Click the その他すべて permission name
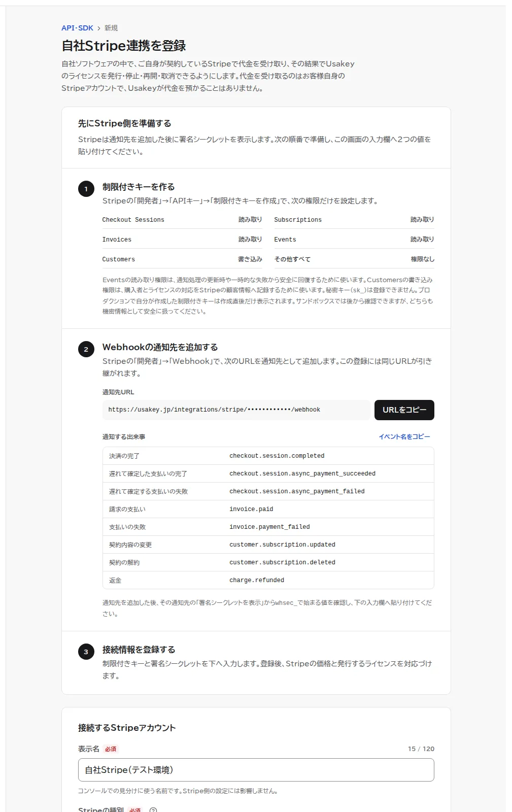The image size is (512, 812). [x=292, y=259]
